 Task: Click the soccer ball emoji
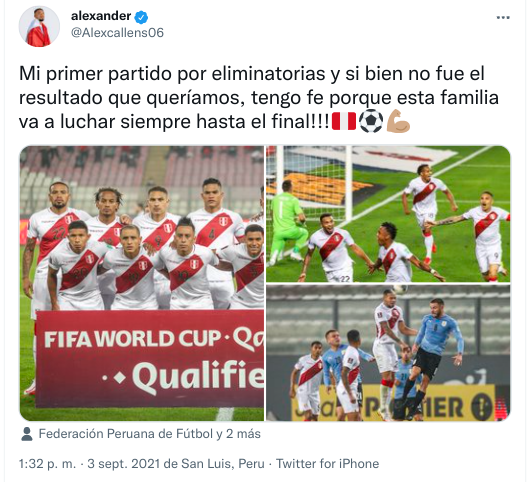tap(371, 121)
